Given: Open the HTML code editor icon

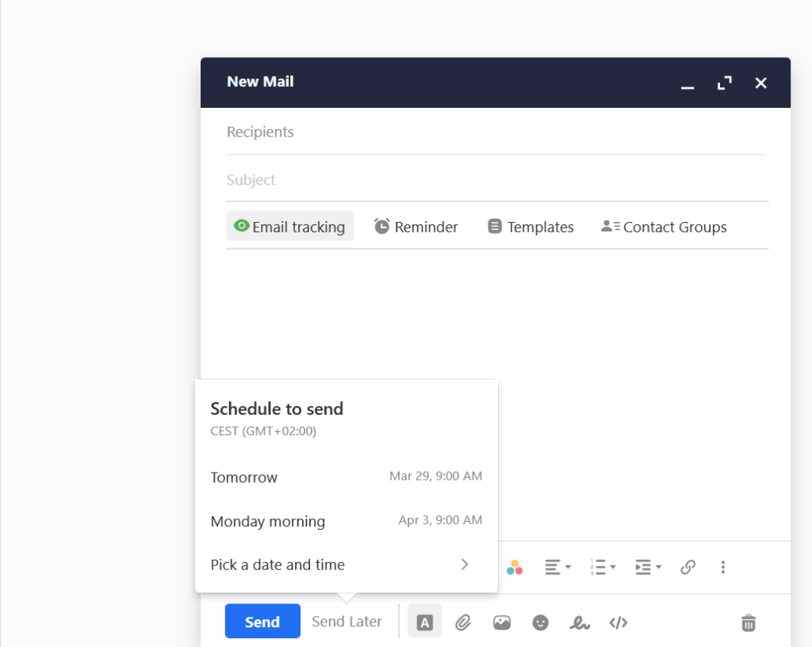Looking at the screenshot, I should (x=619, y=622).
